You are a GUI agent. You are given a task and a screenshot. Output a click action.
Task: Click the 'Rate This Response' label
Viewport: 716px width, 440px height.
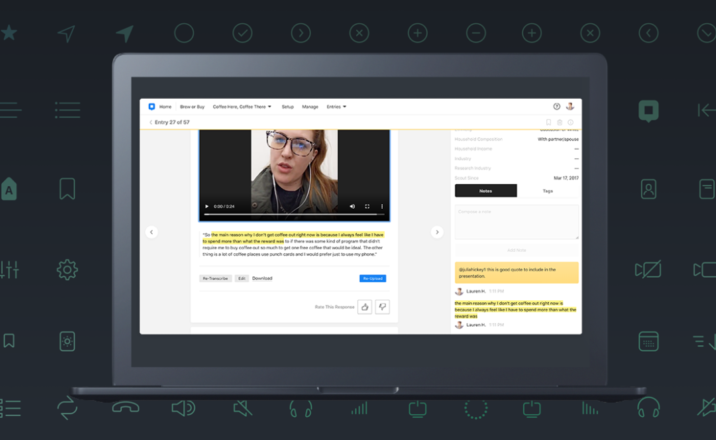click(x=335, y=307)
